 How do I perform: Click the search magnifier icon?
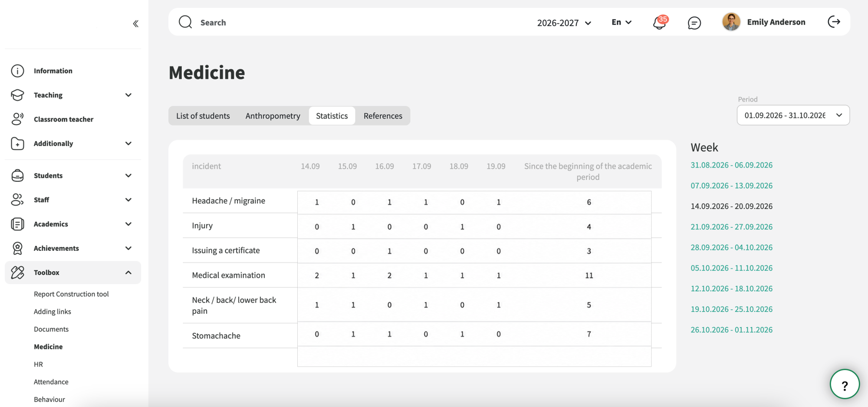point(185,22)
